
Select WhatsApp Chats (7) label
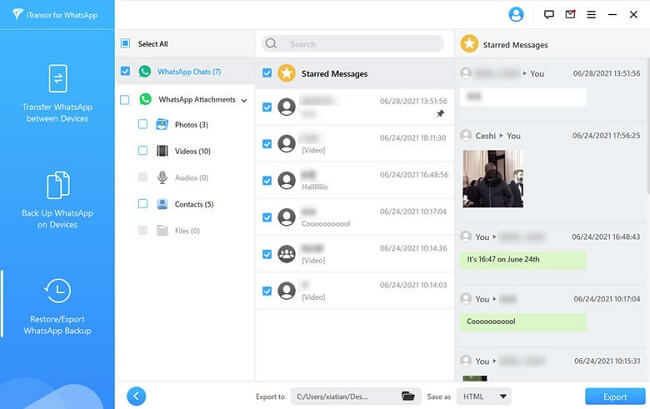pos(189,72)
